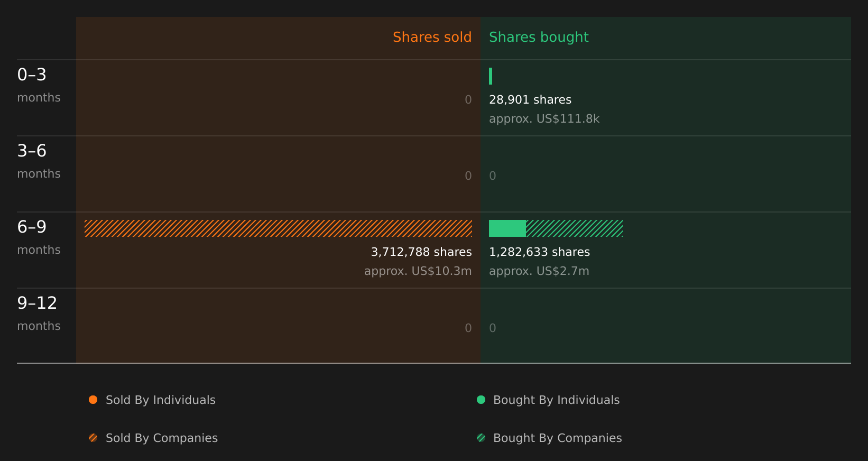868x461 pixels.
Task: Select the 1,282,633 shares value
Action: (539, 252)
